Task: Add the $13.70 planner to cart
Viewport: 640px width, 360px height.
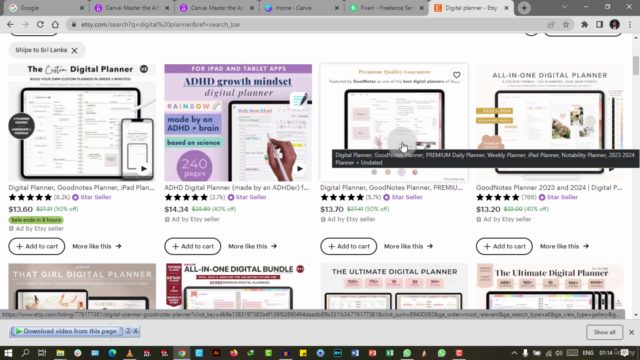Action: point(349,247)
